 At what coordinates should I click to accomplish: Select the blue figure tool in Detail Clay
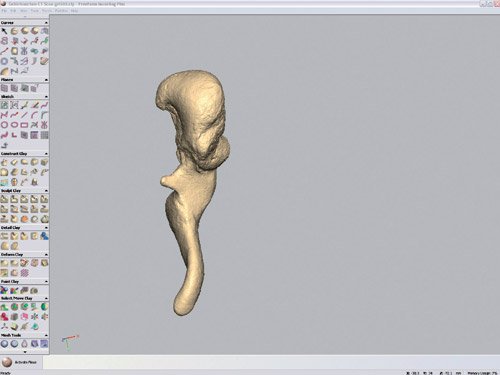(44, 236)
